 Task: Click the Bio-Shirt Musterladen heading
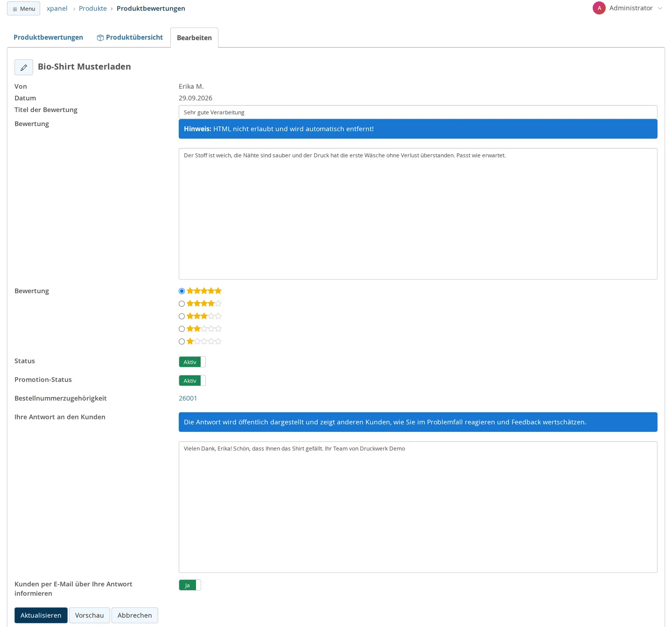coord(84,67)
